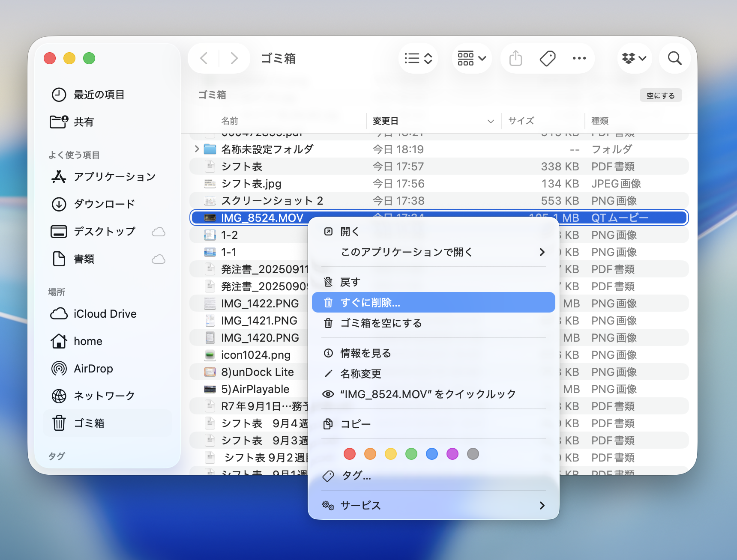
Task: Select ゴミ箱 in the sidebar
Action: pos(108,423)
